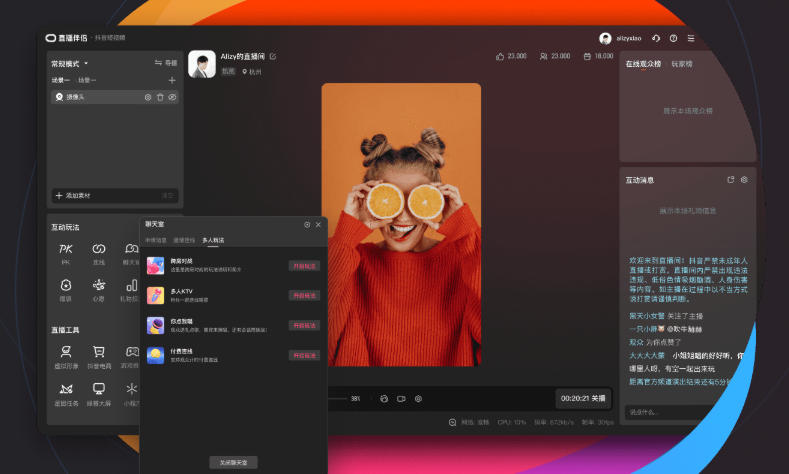Click list-order icon in 添加素材 bar
This screenshot has height=474, width=789.
[x=168, y=195]
